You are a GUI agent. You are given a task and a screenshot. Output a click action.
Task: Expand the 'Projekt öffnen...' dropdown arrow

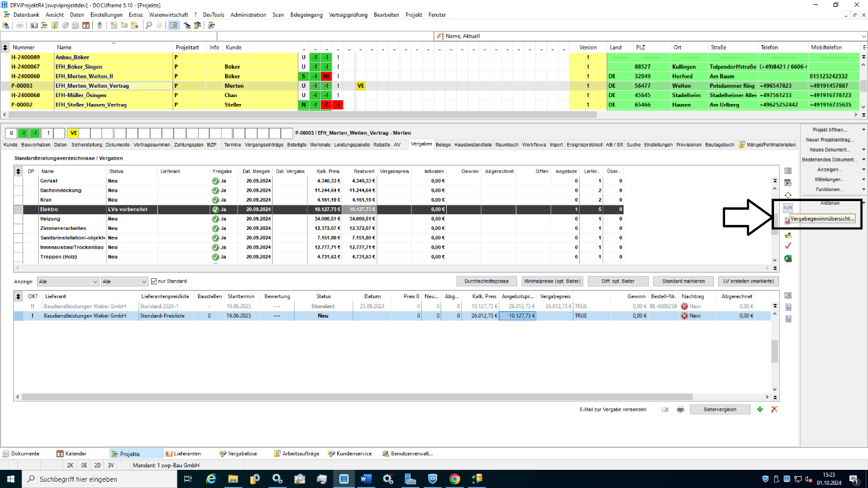tap(864, 130)
